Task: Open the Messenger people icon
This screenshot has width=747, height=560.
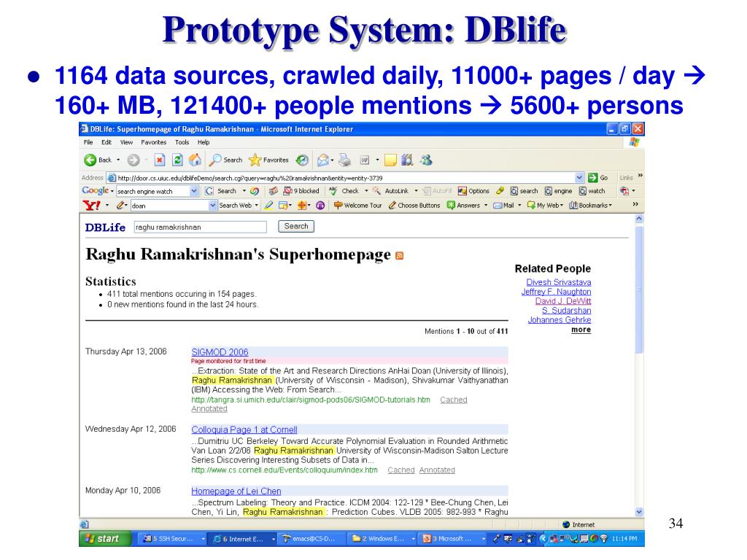Action: coord(426,160)
